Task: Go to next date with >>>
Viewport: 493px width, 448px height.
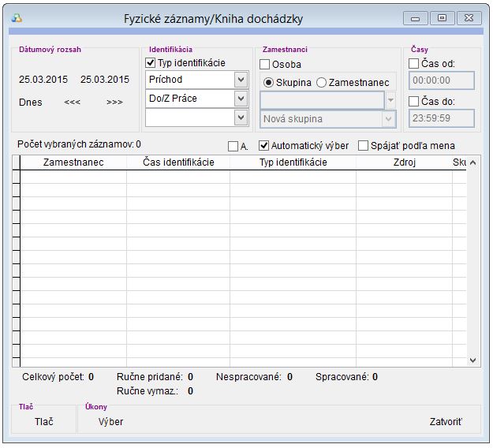Action: point(114,103)
